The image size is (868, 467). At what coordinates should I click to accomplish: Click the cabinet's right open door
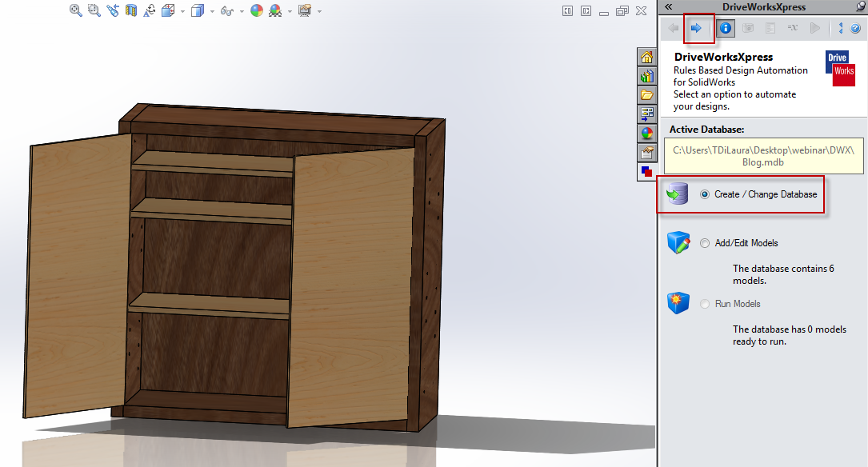coord(351,288)
